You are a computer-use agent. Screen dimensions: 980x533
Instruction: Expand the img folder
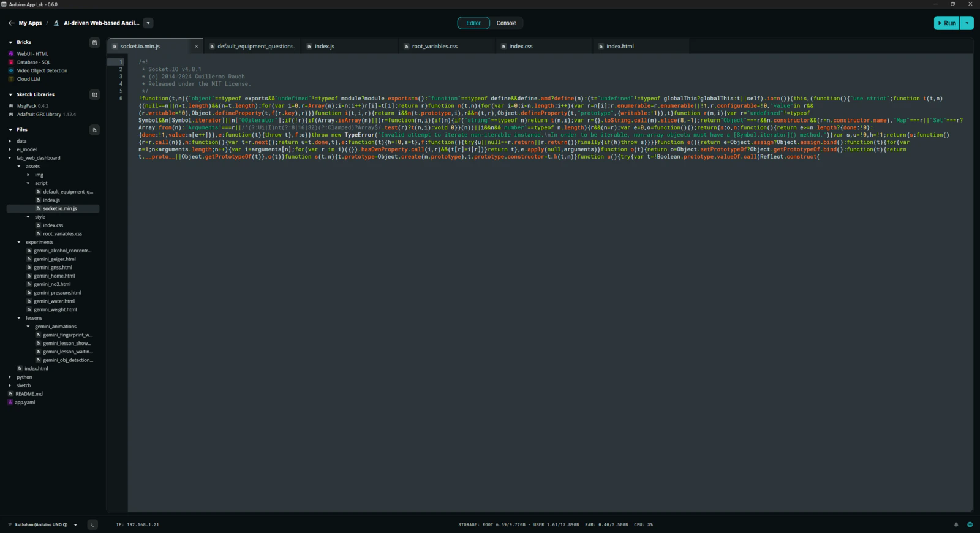pos(28,175)
